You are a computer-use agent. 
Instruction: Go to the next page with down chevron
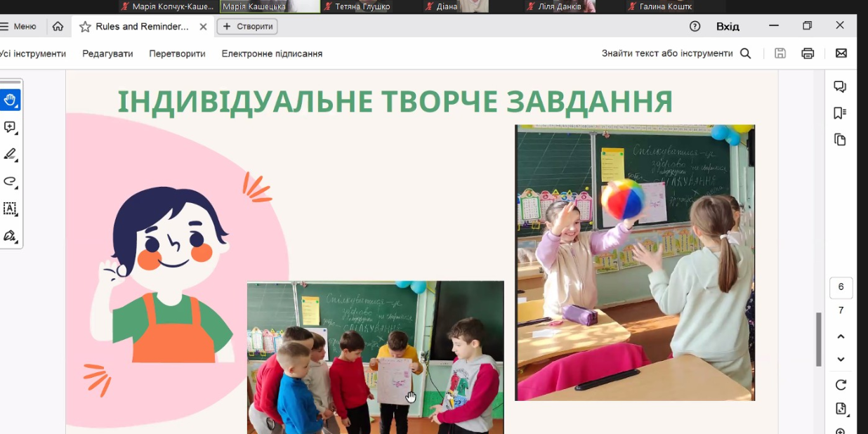pyautogui.click(x=841, y=360)
